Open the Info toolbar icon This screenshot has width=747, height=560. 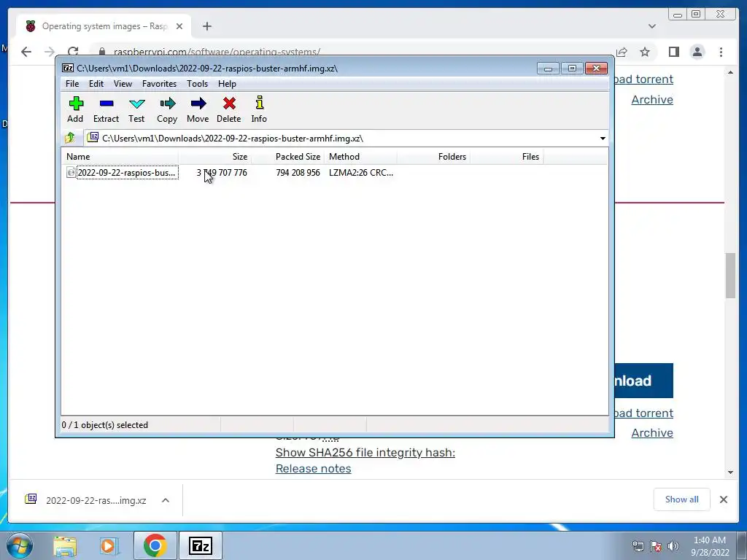click(x=259, y=109)
